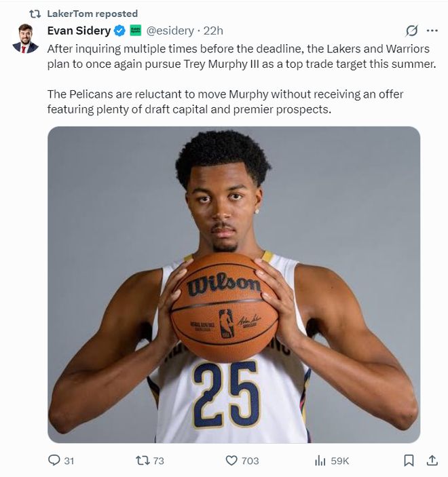
Task: Bookmark this Trey Murphy post
Action: click(409, 460)
